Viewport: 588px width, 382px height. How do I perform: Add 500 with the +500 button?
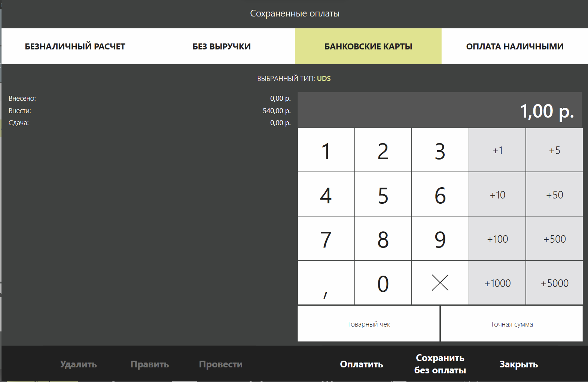click(554, 239)
